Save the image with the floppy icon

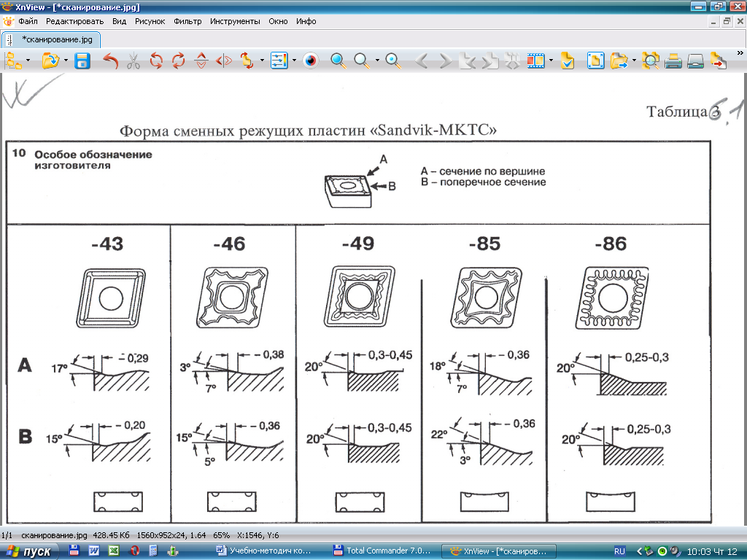click(x=82, y=61)
